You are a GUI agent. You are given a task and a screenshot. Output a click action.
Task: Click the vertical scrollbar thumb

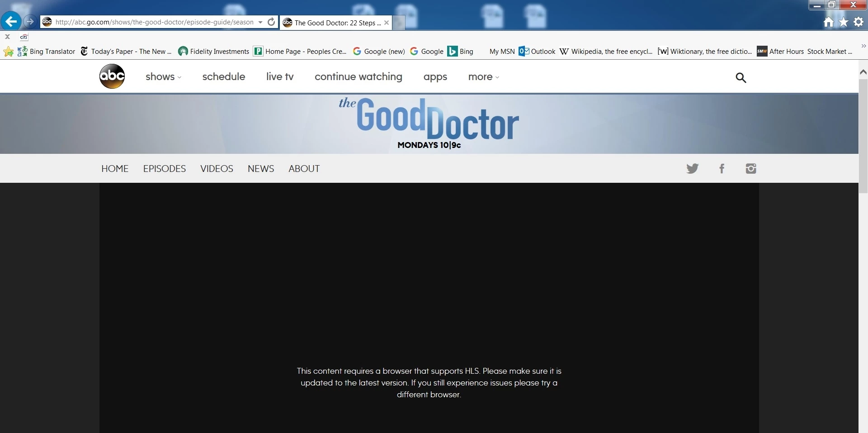(x=863, y=136)
